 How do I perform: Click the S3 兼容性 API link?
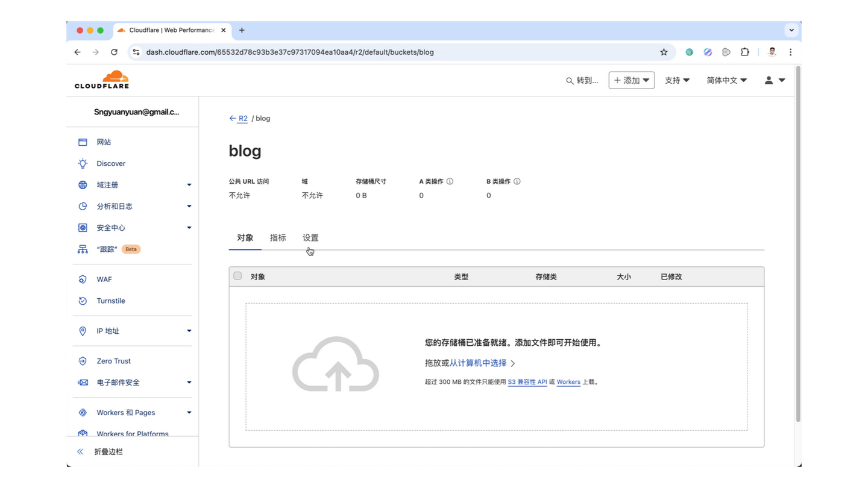527,382
